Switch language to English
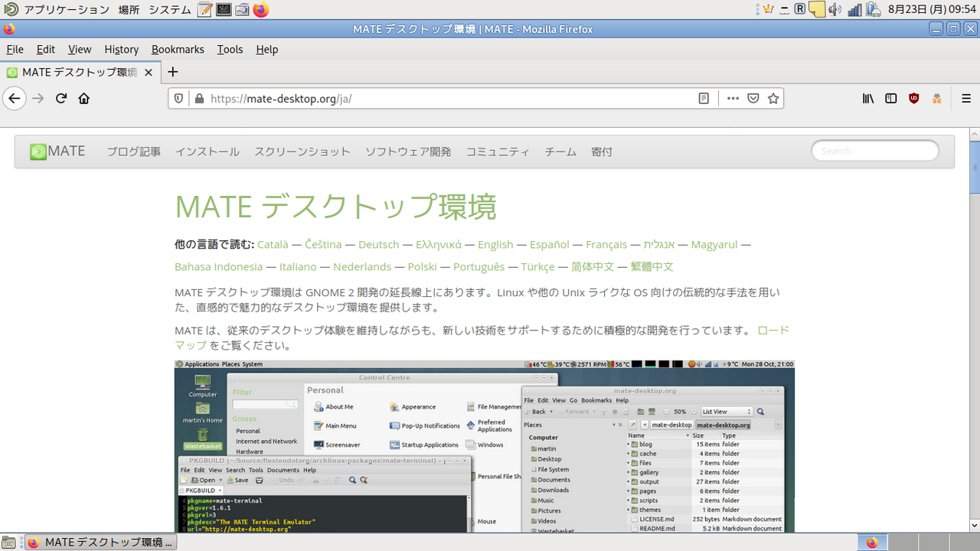 coord(495,244)
